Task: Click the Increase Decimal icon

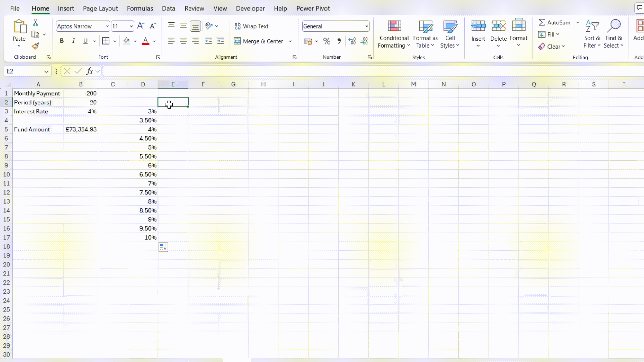Action: (352, 41)
